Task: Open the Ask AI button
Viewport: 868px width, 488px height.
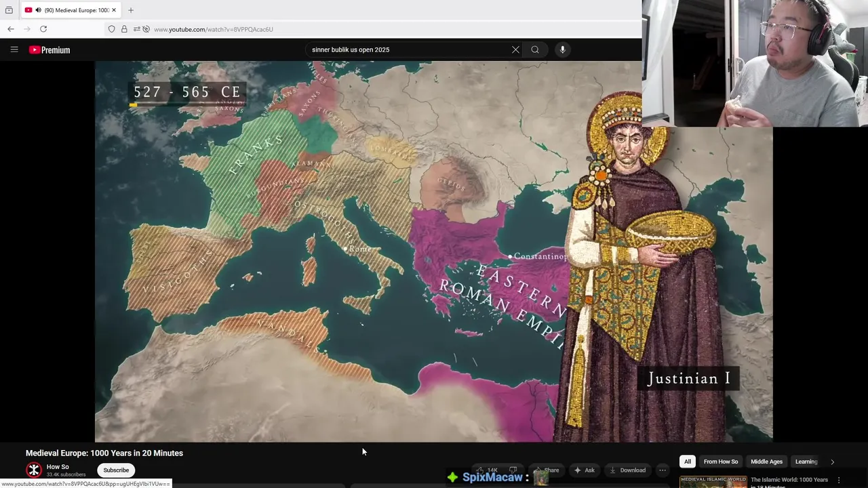Action: coord(585,470)
